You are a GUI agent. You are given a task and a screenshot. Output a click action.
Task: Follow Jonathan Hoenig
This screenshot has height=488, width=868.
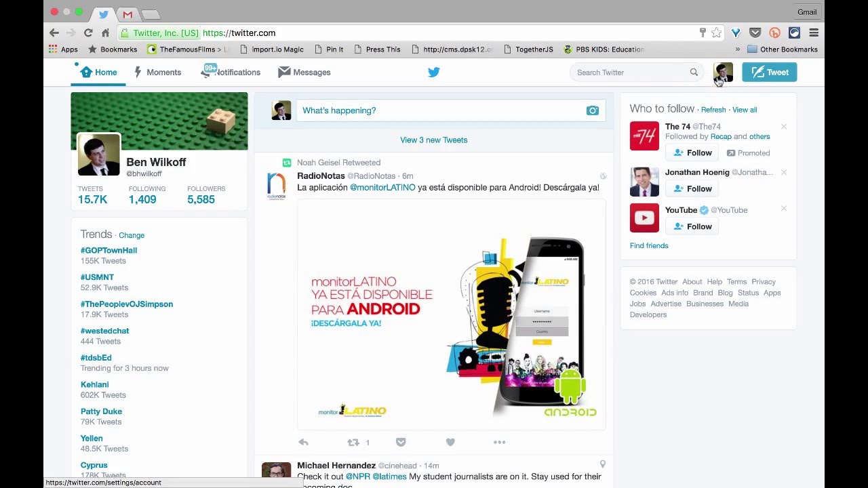point(692,188)
